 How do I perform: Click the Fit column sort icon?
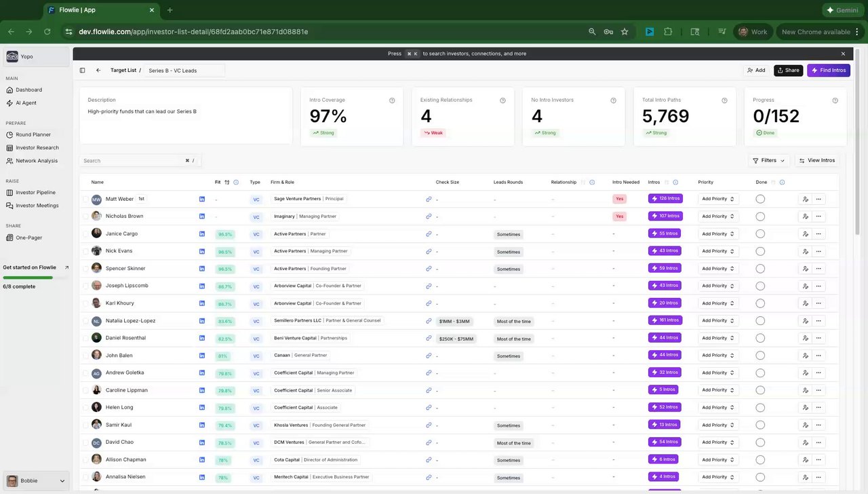pyautogui.click(x=227, y=182)
